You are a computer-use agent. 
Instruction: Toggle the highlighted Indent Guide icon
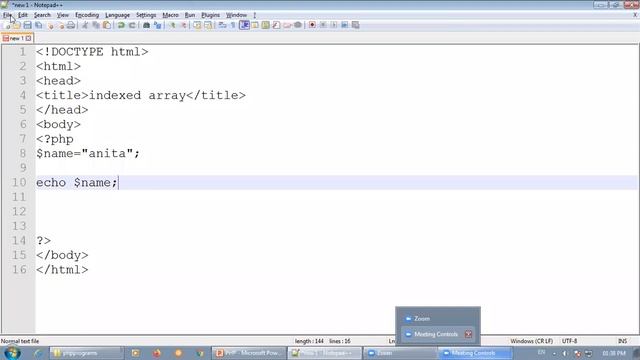click(x=244, y=25)
